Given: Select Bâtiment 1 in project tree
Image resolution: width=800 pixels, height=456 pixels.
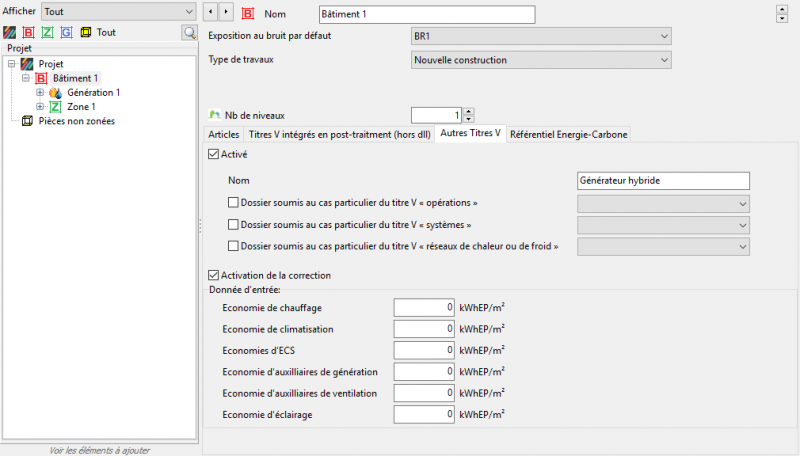Looking at the screenshot, I should tap(76, 78).
